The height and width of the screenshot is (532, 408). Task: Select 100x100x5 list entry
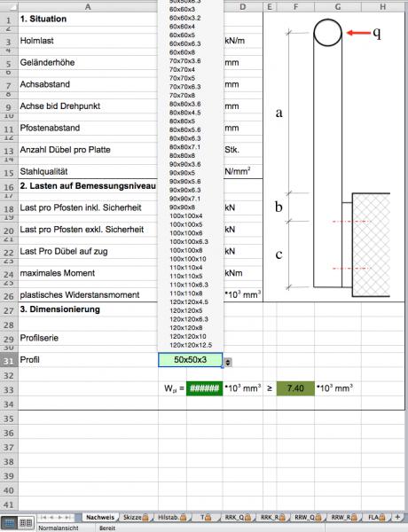coord(186,224)
